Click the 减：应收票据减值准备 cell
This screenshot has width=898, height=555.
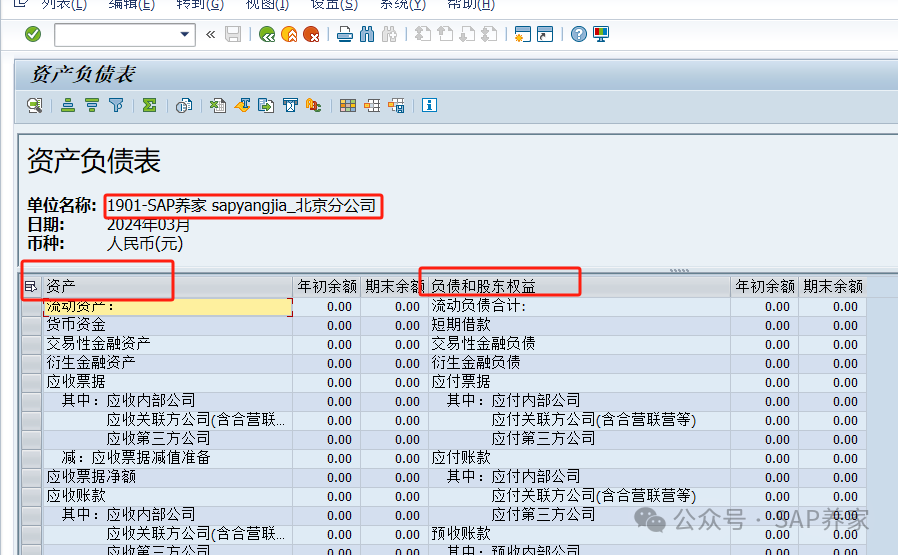(x=168, y=458)
